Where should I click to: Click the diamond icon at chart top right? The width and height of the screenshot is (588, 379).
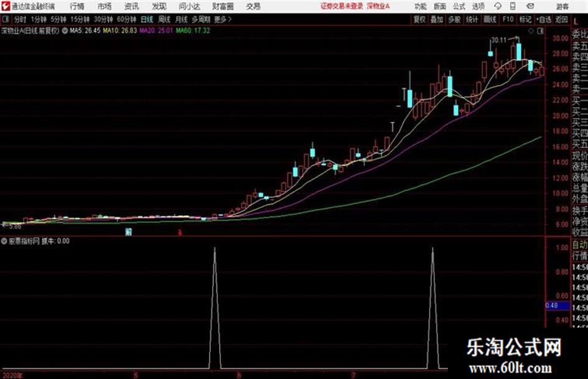coord(531,31)
